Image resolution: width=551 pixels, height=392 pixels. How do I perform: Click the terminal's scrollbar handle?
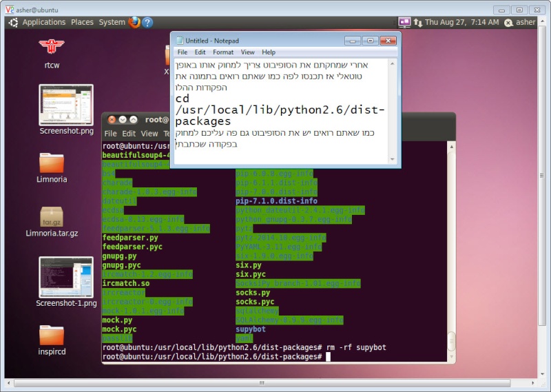click(x=452, y=340)
